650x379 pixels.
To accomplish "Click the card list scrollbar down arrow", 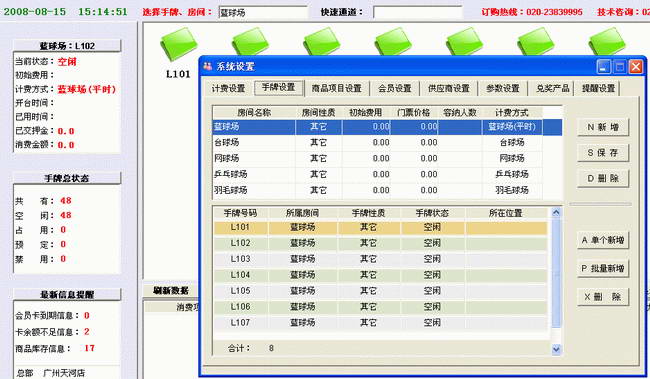I will coord(556,350).
